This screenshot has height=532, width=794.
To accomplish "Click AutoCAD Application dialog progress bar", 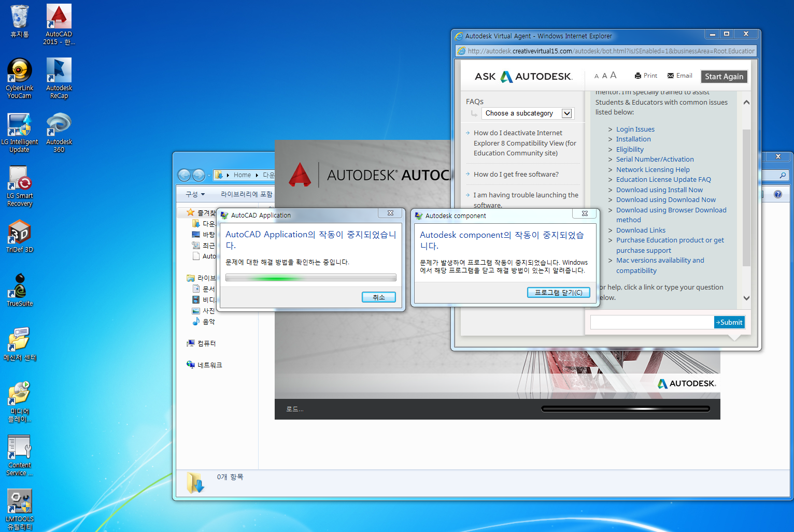I will click(x=311, y=278).
